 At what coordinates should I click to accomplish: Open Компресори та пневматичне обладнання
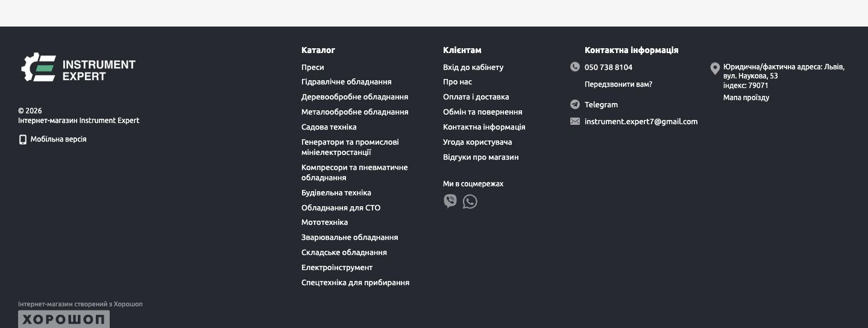(354, 172)
